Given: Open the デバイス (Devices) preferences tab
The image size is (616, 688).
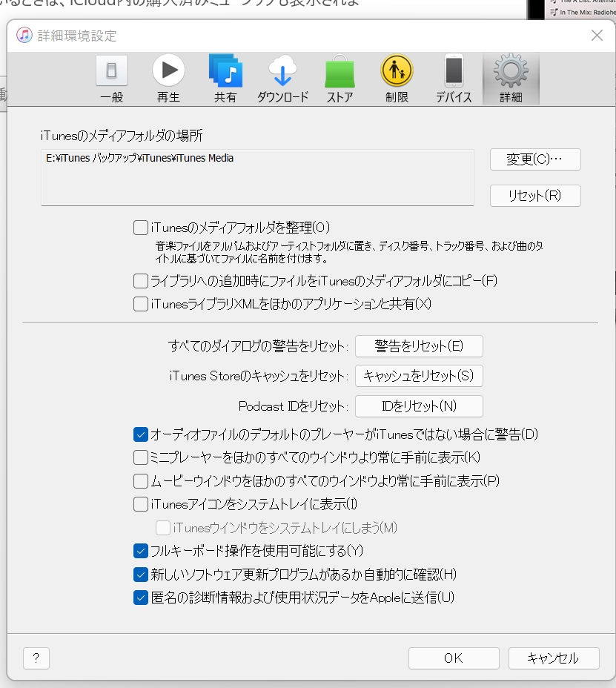Looking at the screenshot, I should click(x=454, y=79).
